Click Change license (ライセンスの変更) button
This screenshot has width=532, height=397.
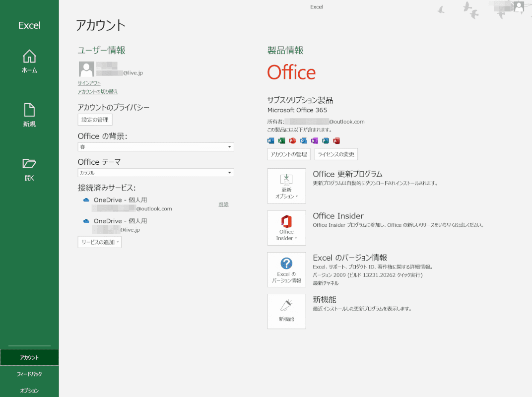pyautogui.click(x=336, y=154)
